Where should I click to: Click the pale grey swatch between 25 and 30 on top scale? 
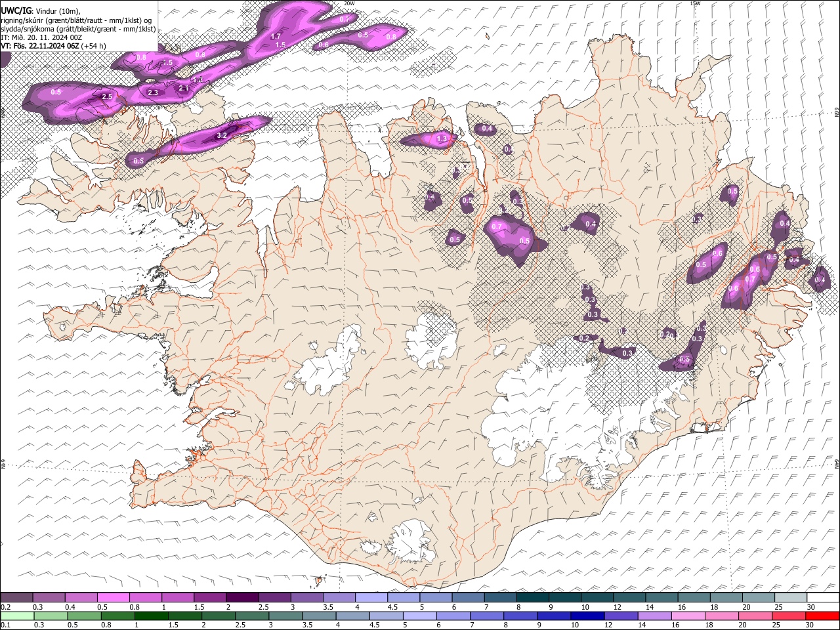(790, 597)
